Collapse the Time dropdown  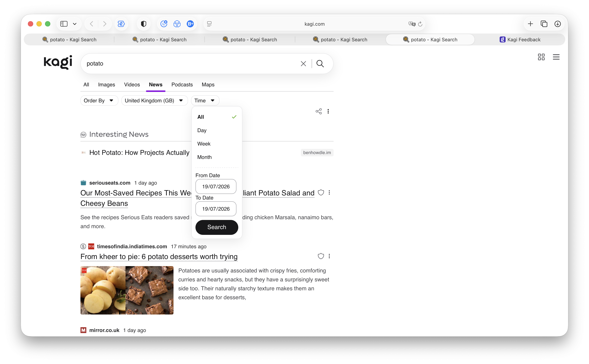click(x=205, y=101)
